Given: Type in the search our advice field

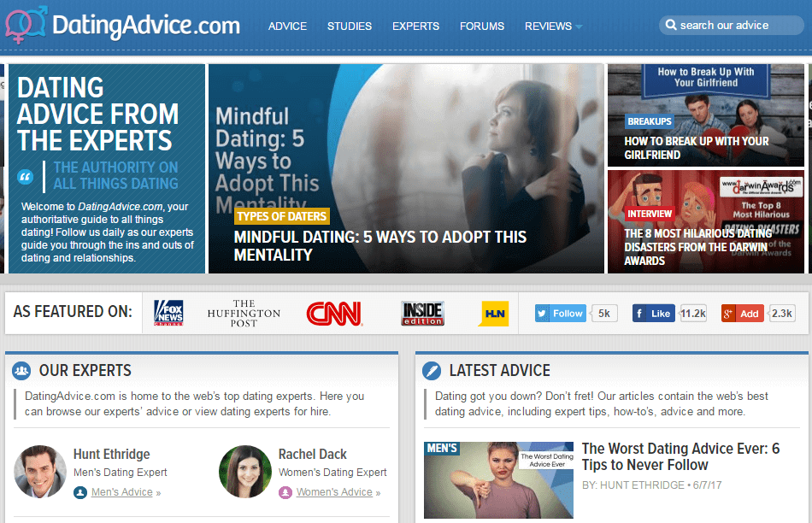Looking at the screenshot, I should (x=735, y=26).
